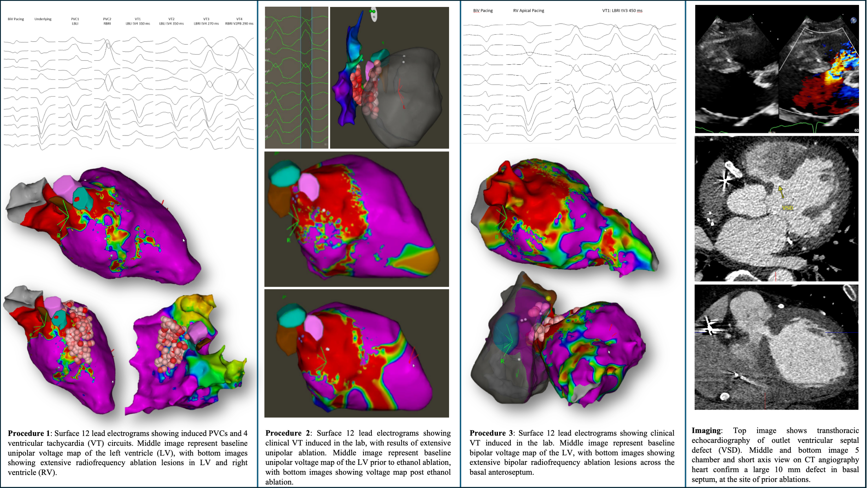This screenshot has width=868, height=488.
Task: Click the red L marker on grey LV shell
Action: 404,107
